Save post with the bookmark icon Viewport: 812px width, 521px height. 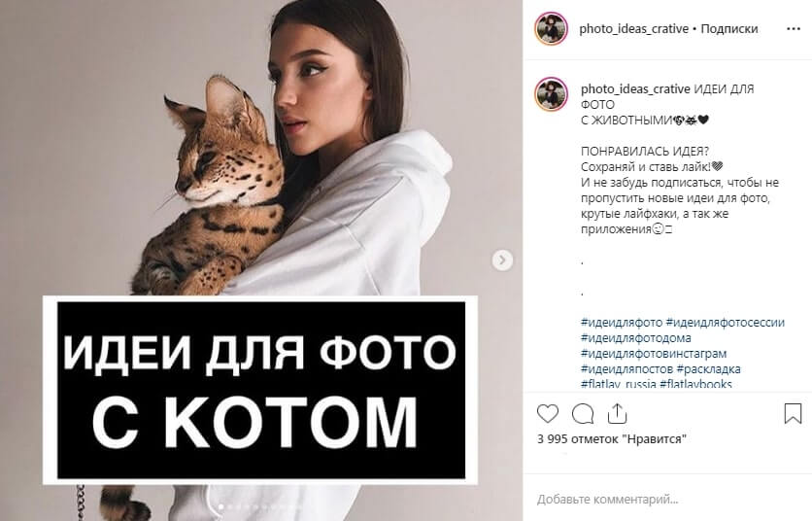point(793,414)
